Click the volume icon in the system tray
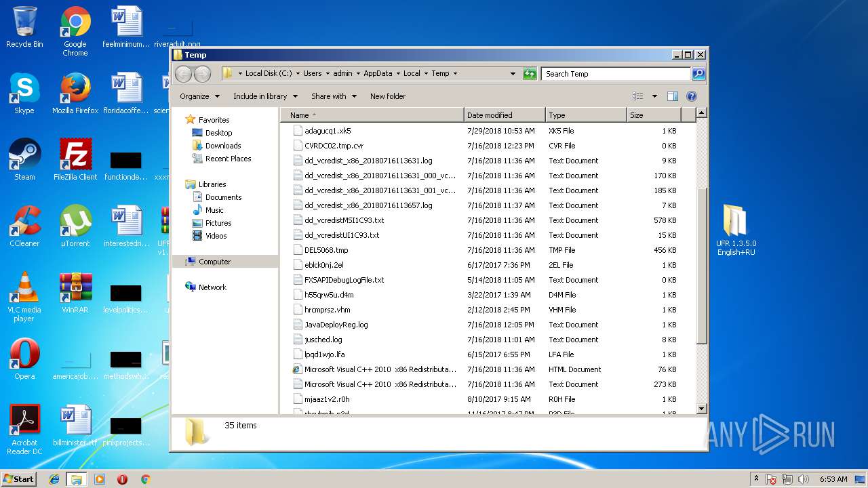The image size is (868, 488). (x=804, y=479)
